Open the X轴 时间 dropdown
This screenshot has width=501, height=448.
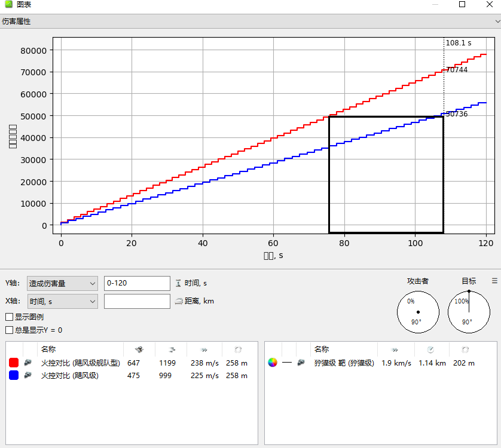click(62, 302)
